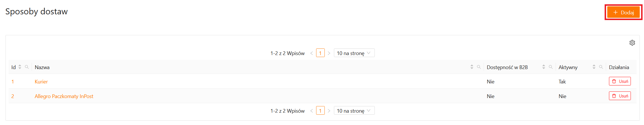Delete Allegro Paczkomaty InPost entry
The image size is (644, 125).
pyautogui.click(x=620, y=96)
